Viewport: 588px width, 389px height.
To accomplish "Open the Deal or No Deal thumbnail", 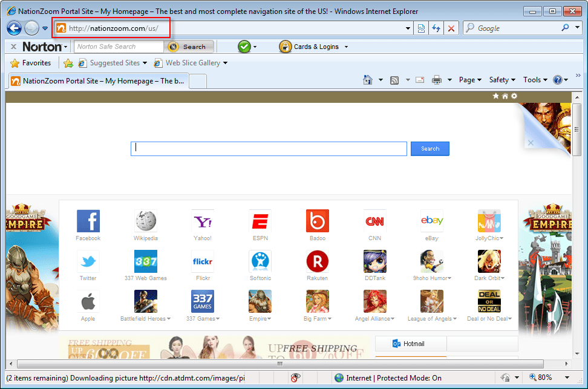I will pos(489,301).
